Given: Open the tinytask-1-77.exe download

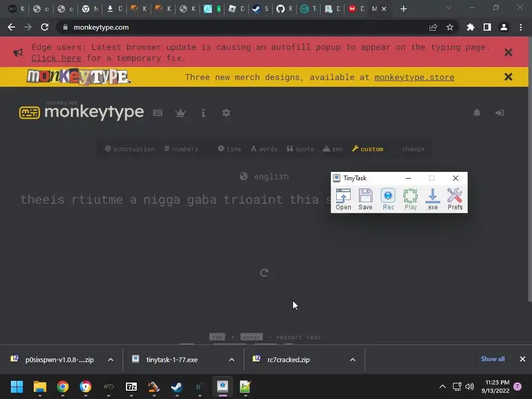Looking at the screenshot, I should point(171,360).
